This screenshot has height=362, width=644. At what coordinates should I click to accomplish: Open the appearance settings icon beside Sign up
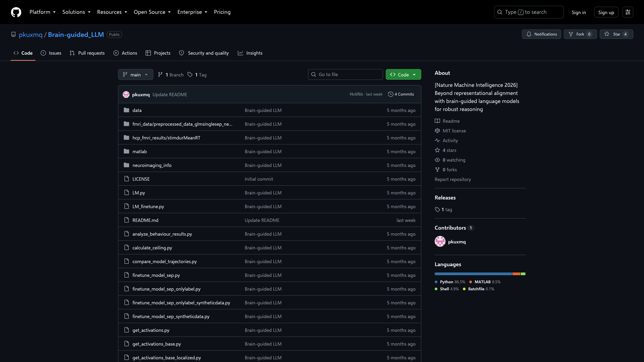[x=628, y=12]
